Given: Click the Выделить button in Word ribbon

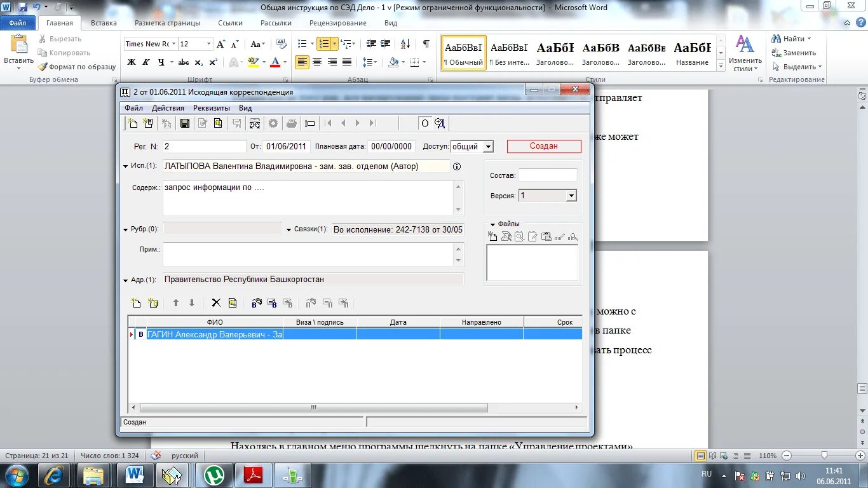Looking at the screenshot, I should 797,67.
